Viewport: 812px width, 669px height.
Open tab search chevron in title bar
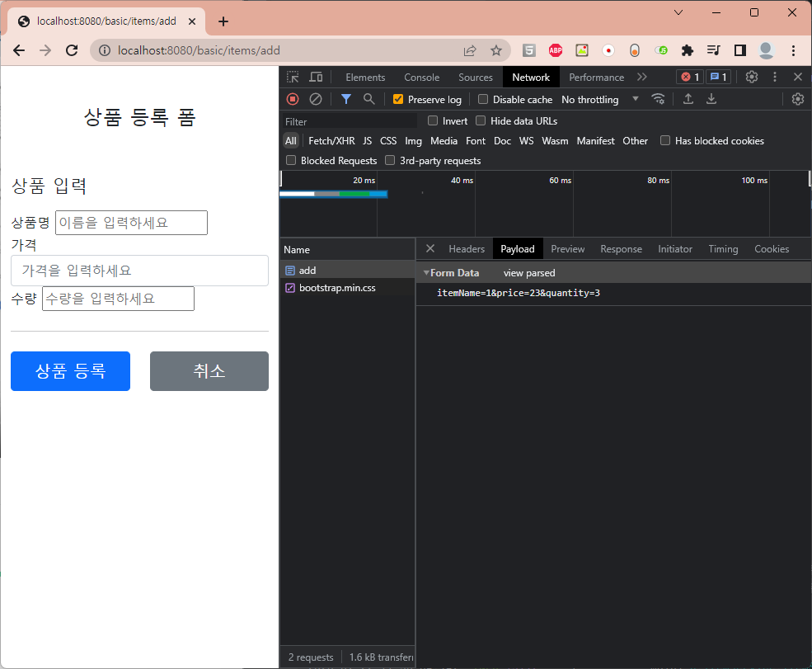tap(678, 12)
